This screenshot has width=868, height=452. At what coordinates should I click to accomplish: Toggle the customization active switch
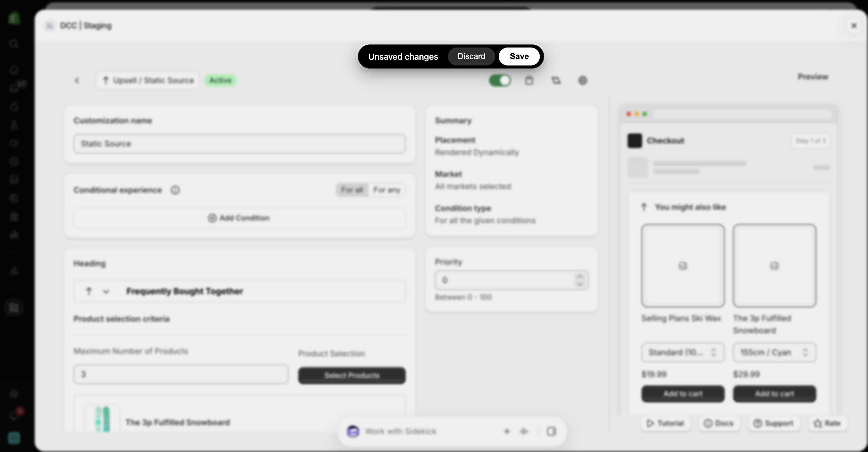(500, 81)
